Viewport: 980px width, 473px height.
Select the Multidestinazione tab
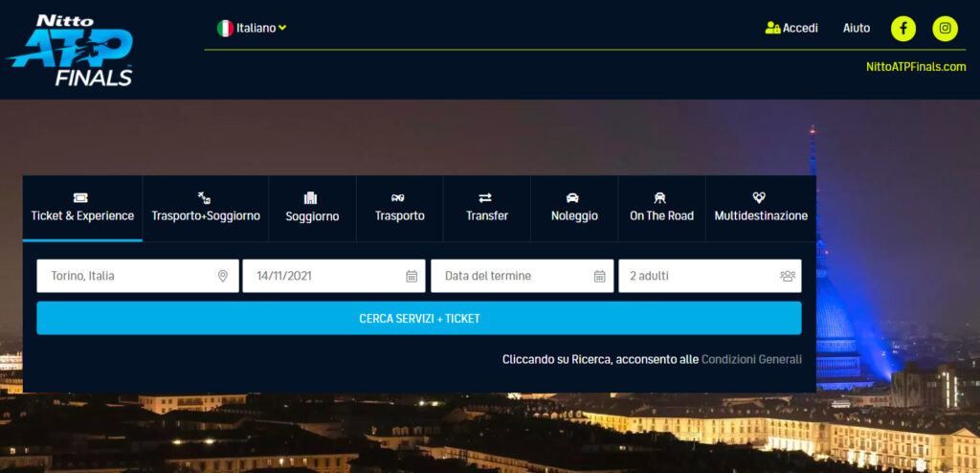pyautogui.click(x=761, y=207)
